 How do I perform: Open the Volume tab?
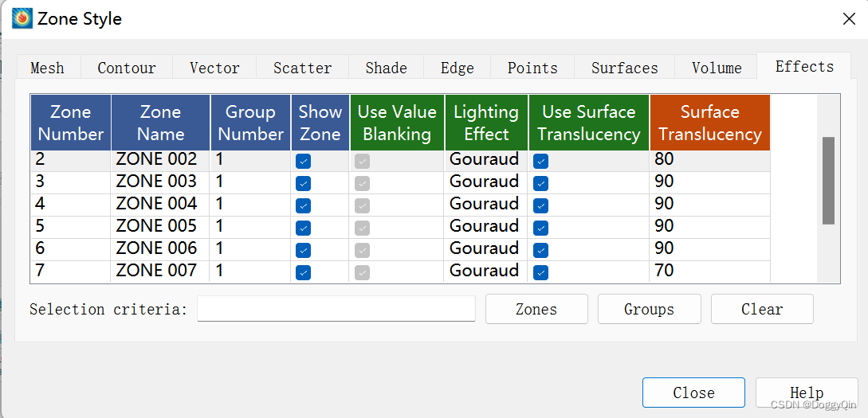[717, 68]
